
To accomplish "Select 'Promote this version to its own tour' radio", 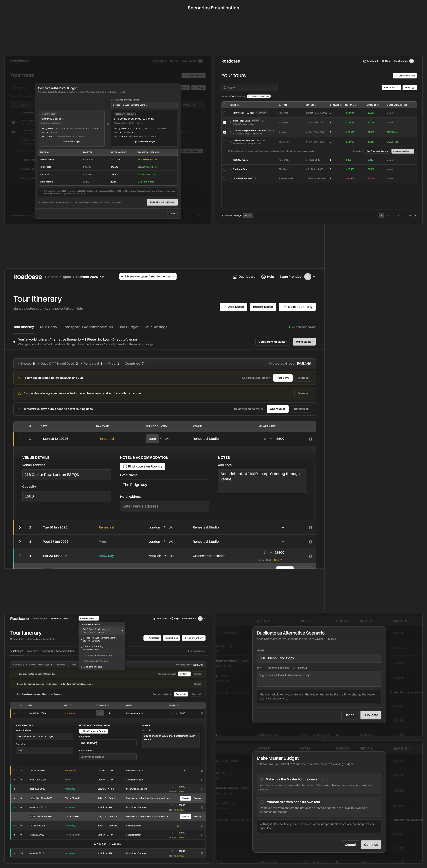I will tap(262, 802).
